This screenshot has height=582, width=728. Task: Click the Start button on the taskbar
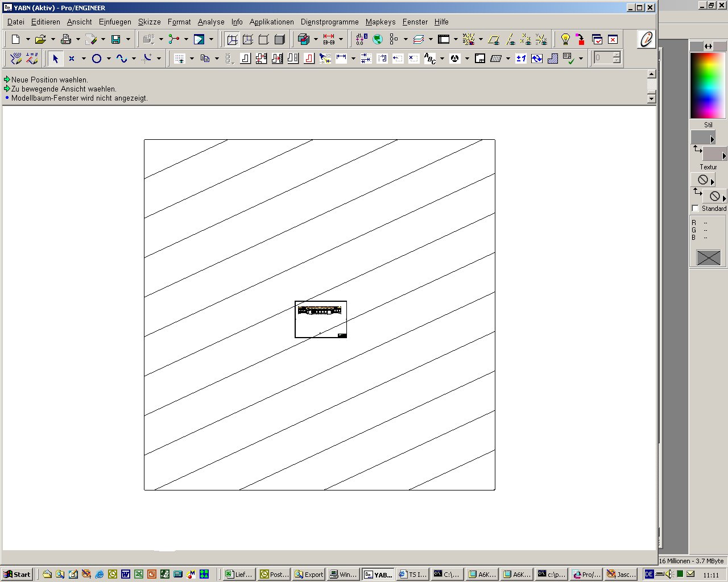pyautogui.click(x=17, y=574)
